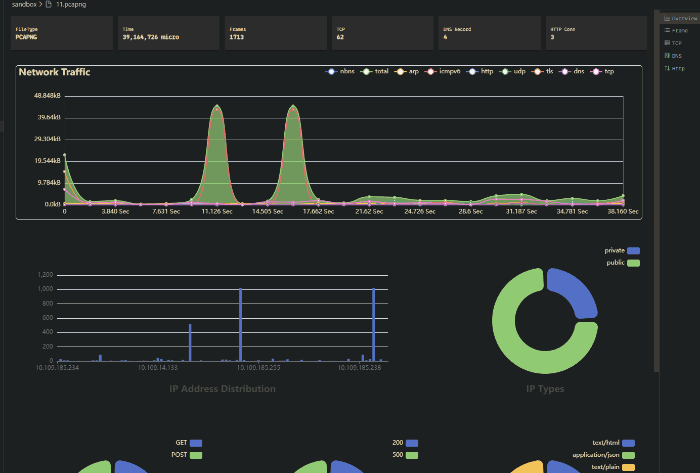The height and width of the screenshot is (473, 700).
Task: Click the application/json green swatch
Action: click(x=629, y=455)
